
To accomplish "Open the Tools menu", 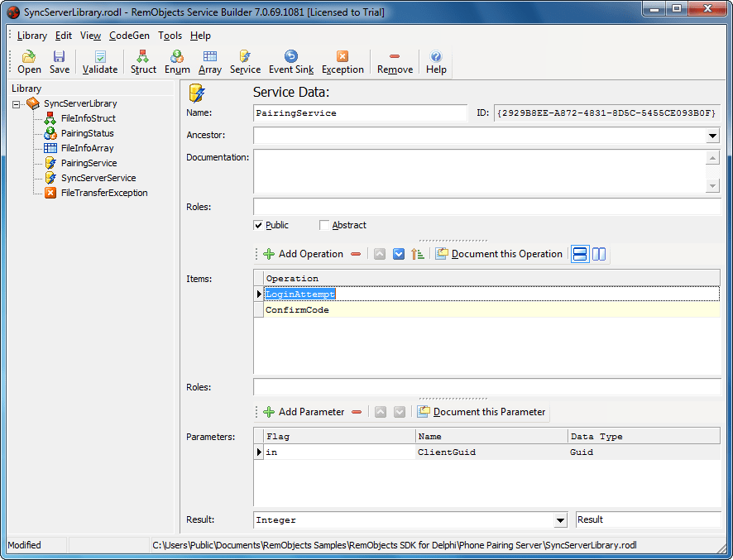I will pos(170,36).
